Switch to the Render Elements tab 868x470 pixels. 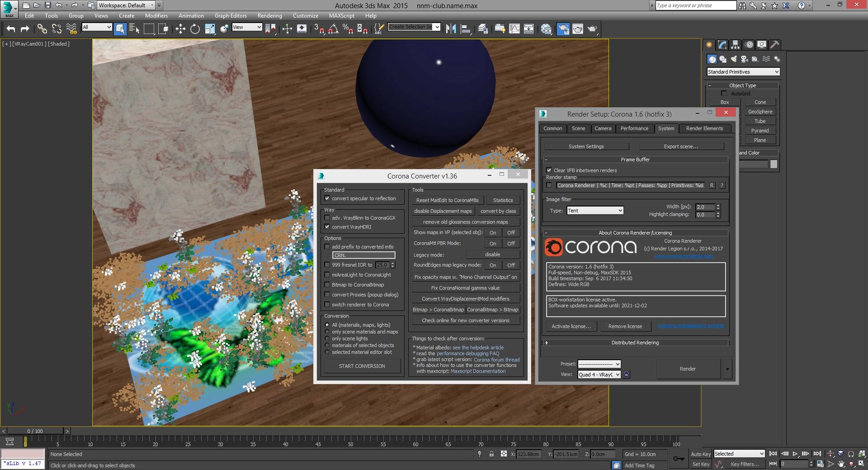point(704,128)
